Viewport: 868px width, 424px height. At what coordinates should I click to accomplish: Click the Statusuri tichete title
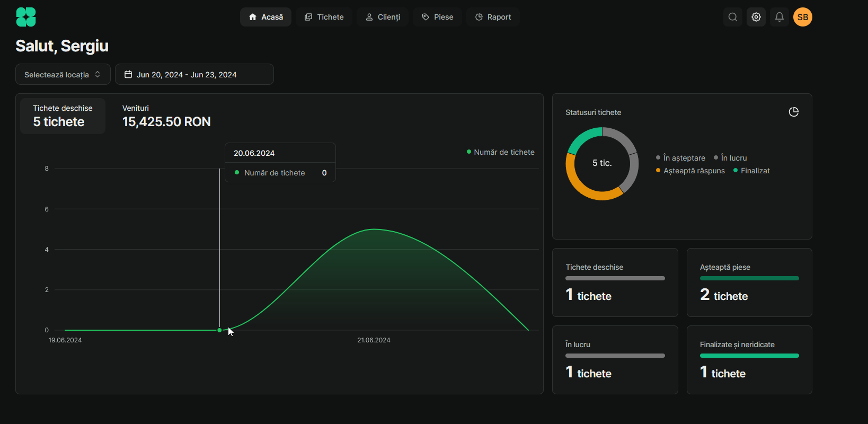click(x=593, y=112)
